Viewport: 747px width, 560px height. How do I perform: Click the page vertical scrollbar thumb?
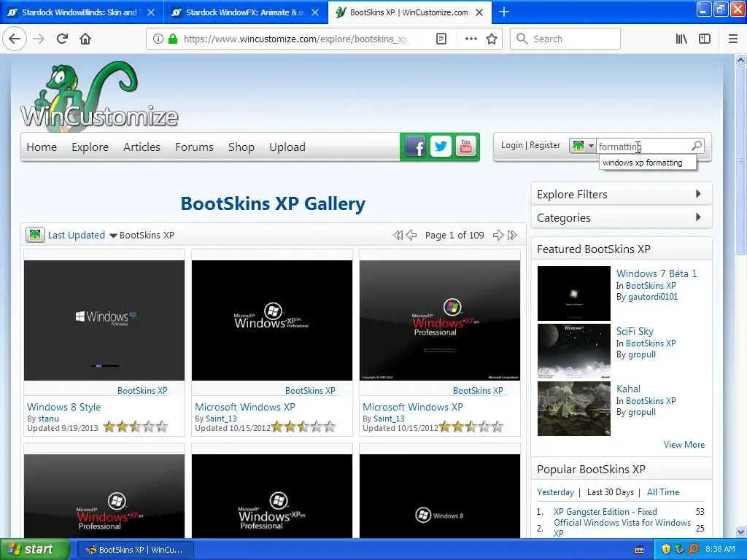[740, 160]
